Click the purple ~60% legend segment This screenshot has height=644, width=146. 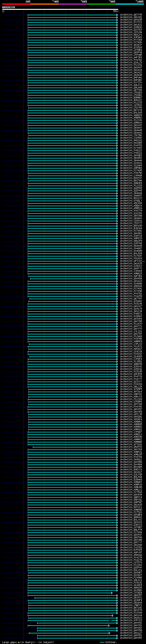pyautogui.click(x=73, y=4)
